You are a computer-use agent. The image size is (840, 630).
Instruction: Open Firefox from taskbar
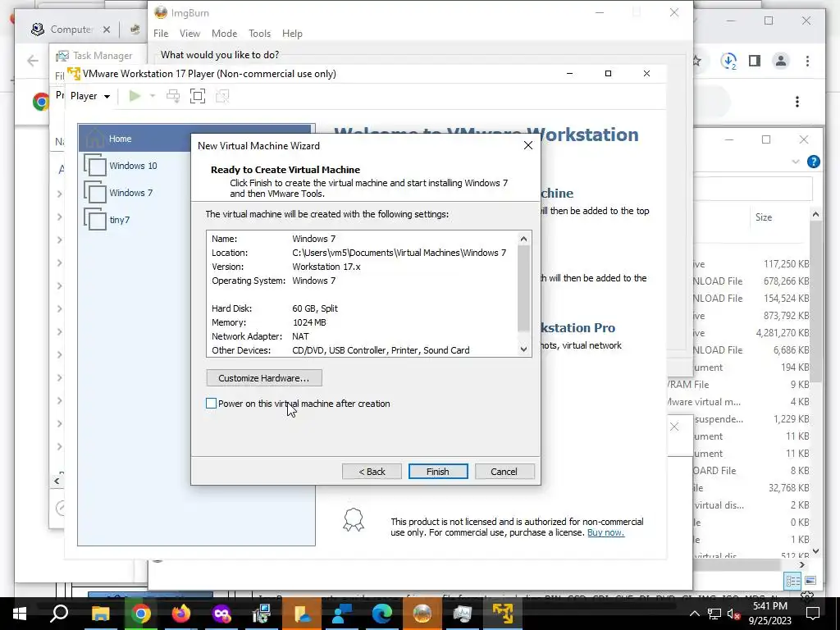(181, 614)
